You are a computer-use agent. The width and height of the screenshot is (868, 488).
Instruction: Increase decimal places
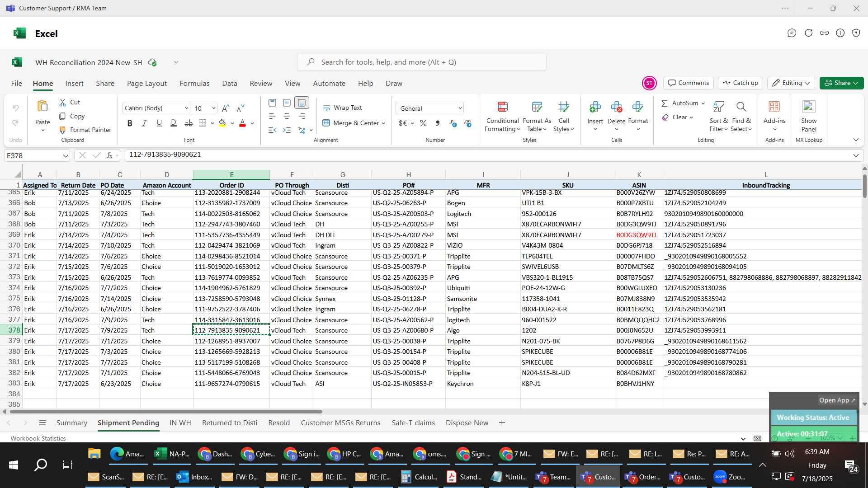[453, 123]
